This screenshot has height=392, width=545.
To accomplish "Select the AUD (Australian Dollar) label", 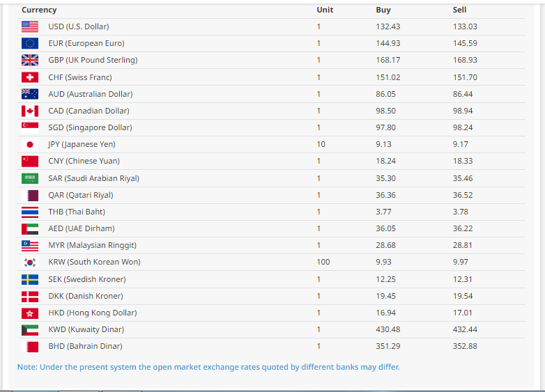I will click(x=91, y=94).
